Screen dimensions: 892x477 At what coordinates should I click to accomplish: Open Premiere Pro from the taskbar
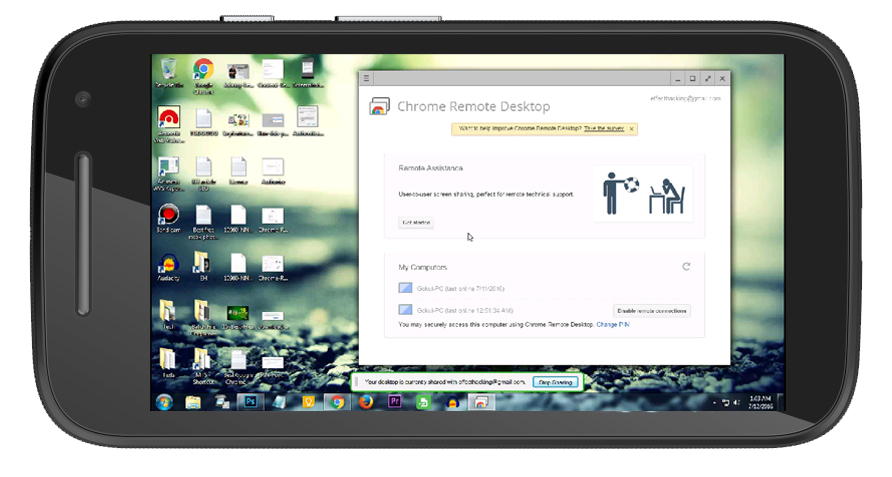pyautogui.click(x=395, y=402)
